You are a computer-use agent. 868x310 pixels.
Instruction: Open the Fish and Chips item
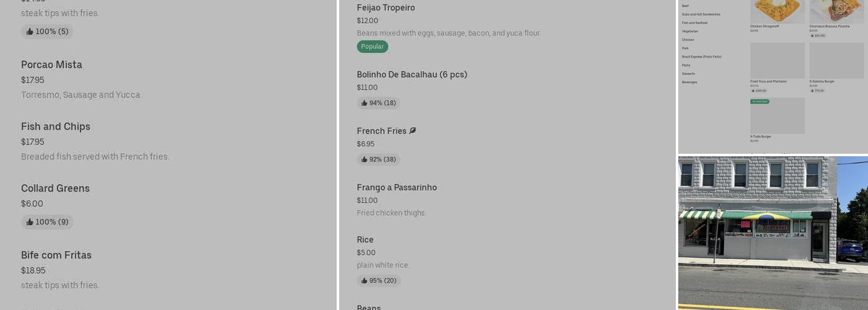click(x=56, y=126)
